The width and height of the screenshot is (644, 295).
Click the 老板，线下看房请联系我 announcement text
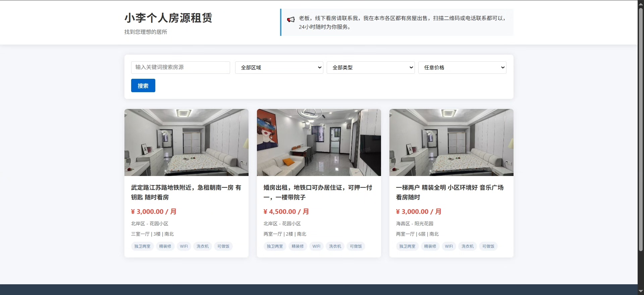point(402,22)
